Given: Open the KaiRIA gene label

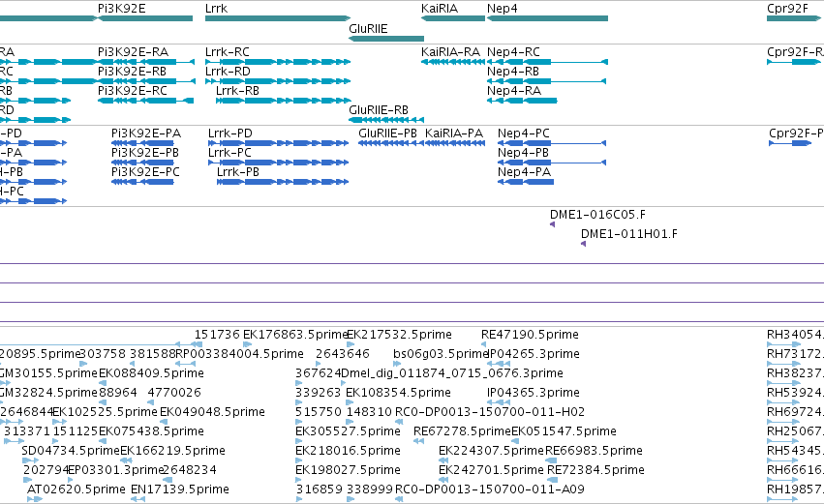Looking at the screenshot, I should (x=440, y=9).
